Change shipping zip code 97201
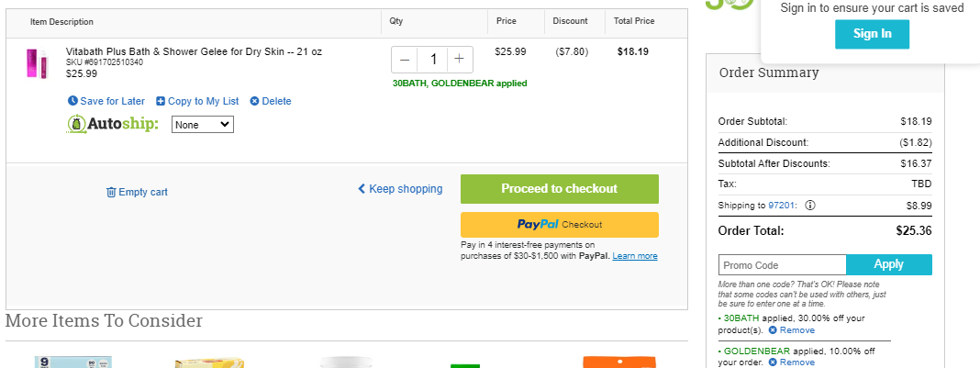 click(780, 205)
